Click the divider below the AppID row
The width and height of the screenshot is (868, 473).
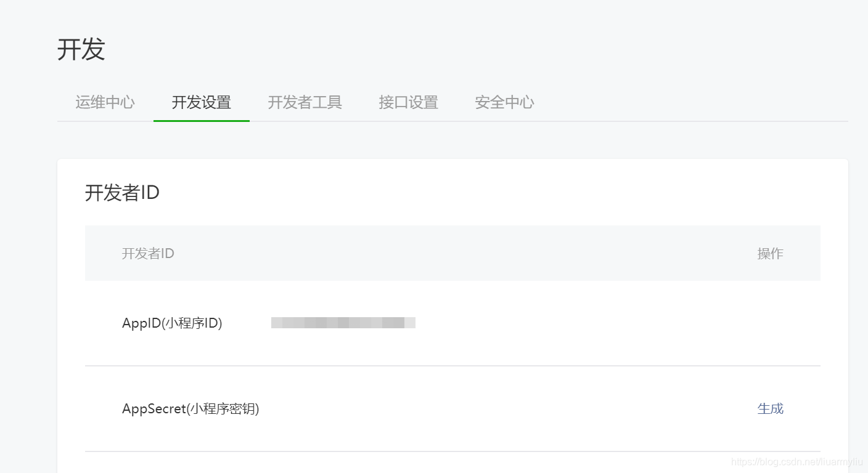coord(452,365)
